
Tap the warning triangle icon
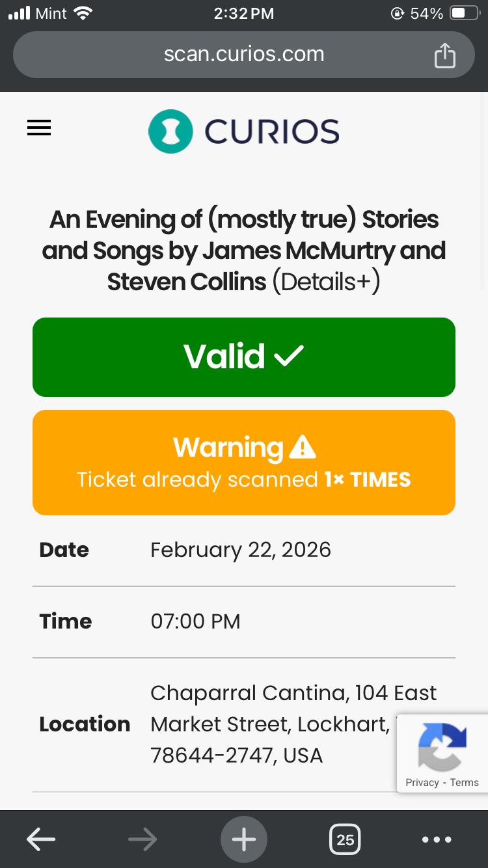tap(302, 447)
